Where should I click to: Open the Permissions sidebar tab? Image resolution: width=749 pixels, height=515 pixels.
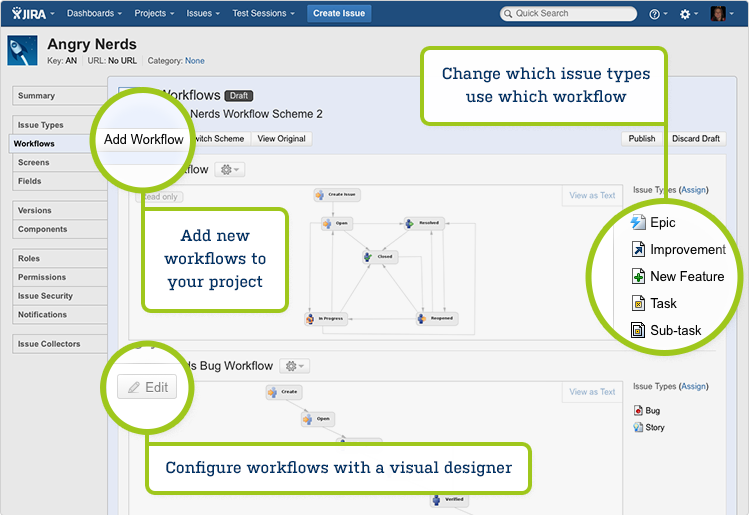pyautogui.click(x=60, y=277)
